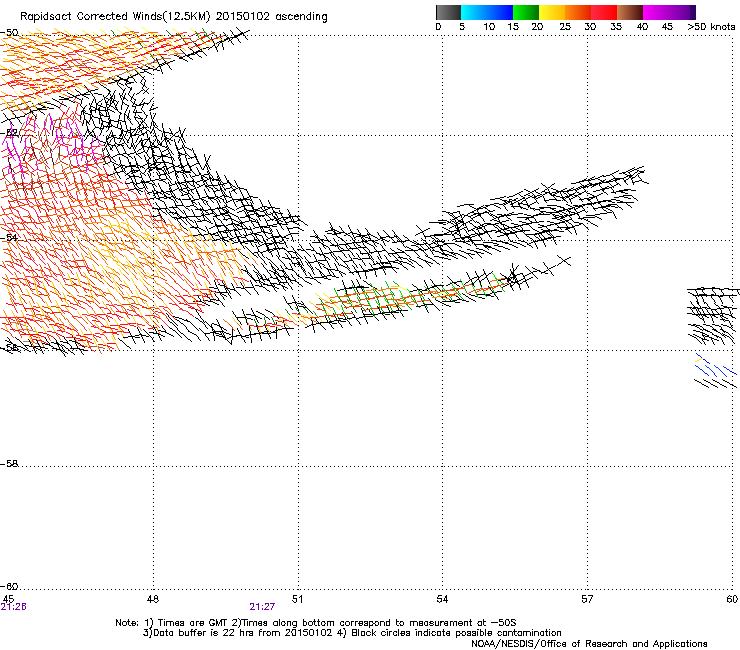Screen dimensions: 740x650
Task: Click the longitude label '51'
Action: tap(297, 599)
